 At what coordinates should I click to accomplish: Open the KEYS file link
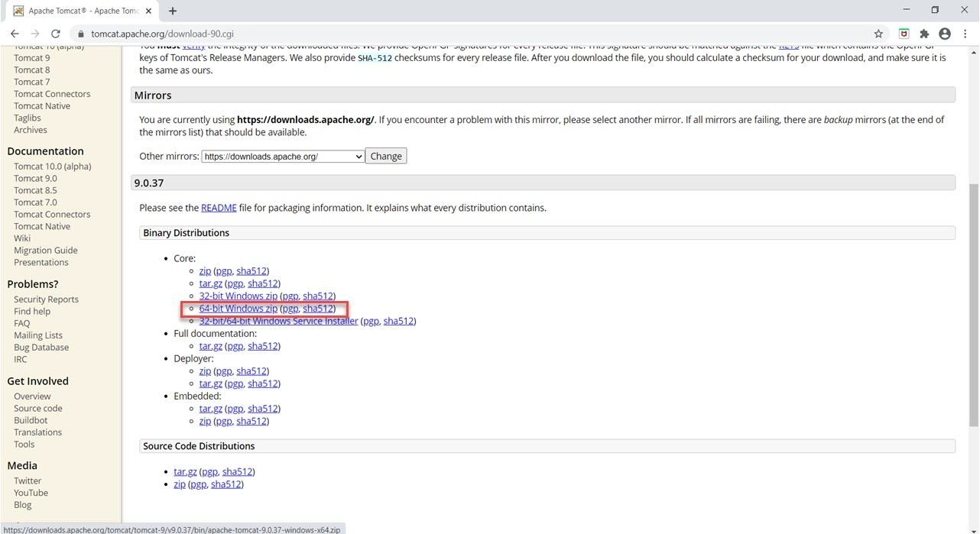[789, 46]
